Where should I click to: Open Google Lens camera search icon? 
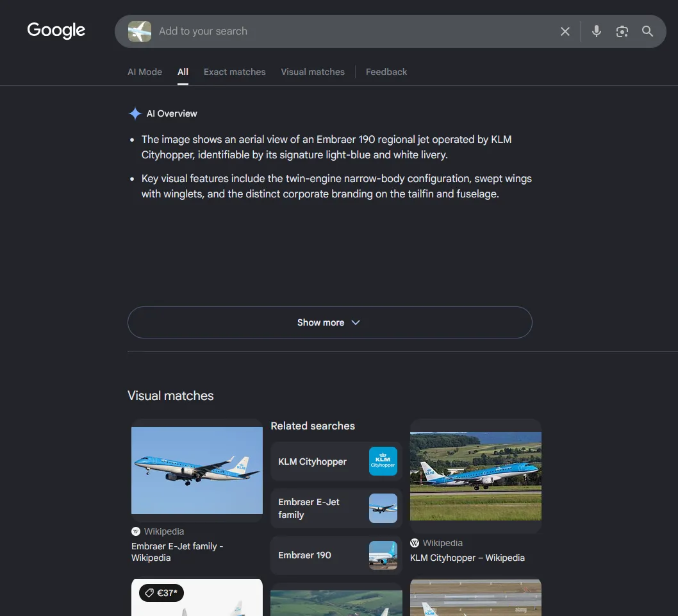622,31
